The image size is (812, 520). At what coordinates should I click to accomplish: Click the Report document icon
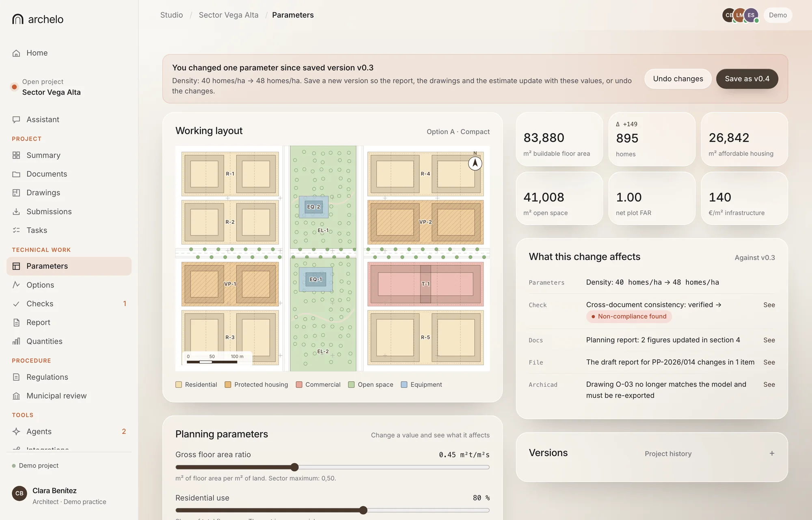pyautogui.click(x=16, y=323)
